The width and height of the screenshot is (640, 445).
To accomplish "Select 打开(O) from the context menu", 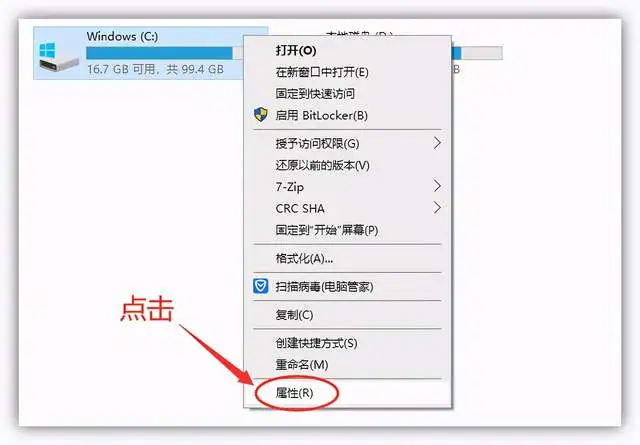I will (347, 50).
